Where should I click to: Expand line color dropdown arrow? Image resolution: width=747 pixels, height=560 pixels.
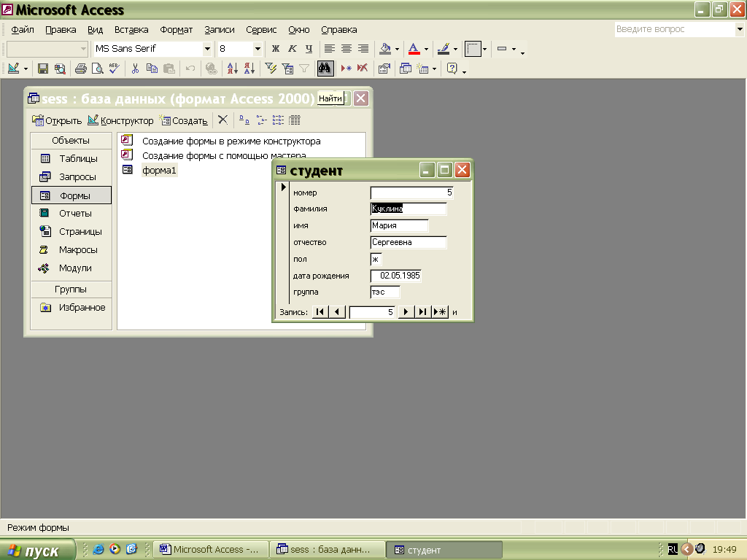pos(455,49)
